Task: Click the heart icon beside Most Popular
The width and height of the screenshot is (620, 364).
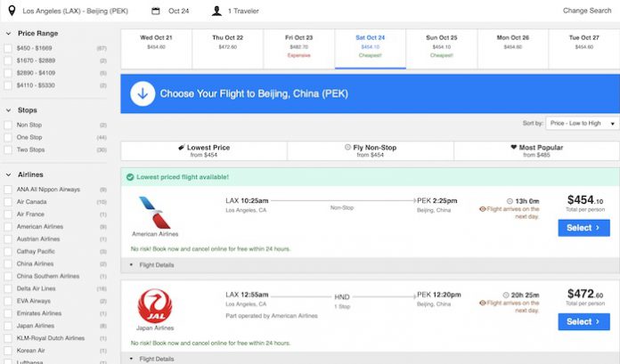Action: tap(514, 147)
